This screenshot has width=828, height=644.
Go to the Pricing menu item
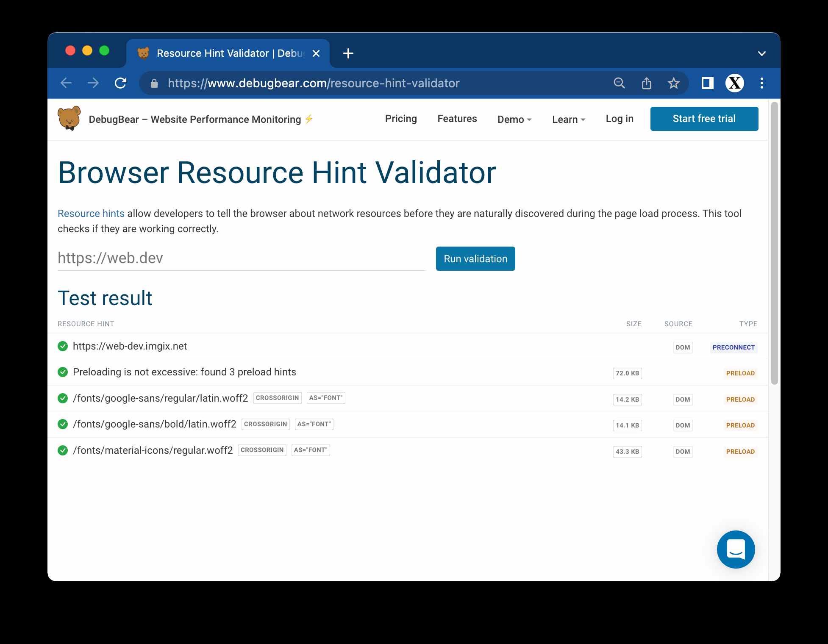(x=400, y=119)
